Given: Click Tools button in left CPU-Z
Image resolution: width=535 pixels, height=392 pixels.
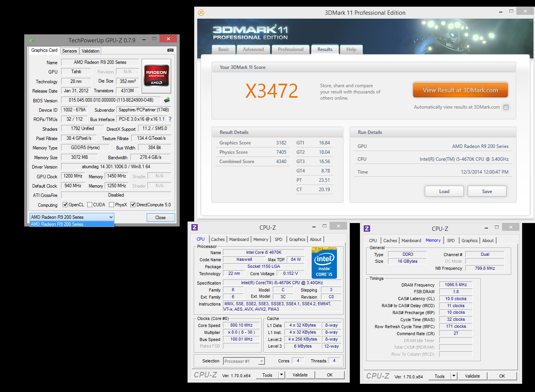Looking at the screenshot, I should coord(267,375).
